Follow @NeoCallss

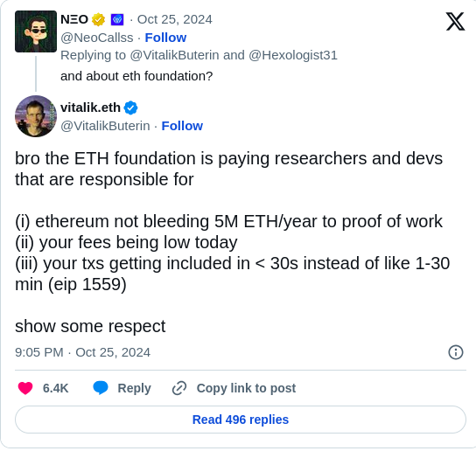(165, 38)
